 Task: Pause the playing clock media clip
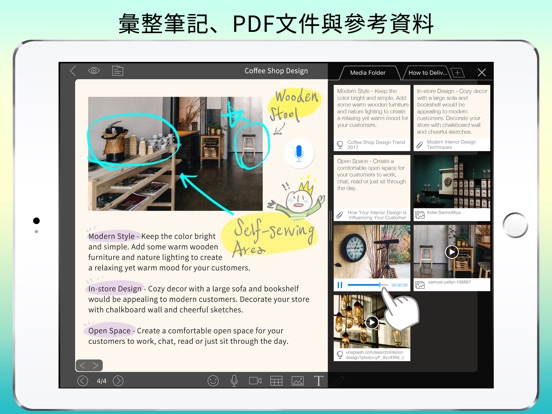coord(340,285)
